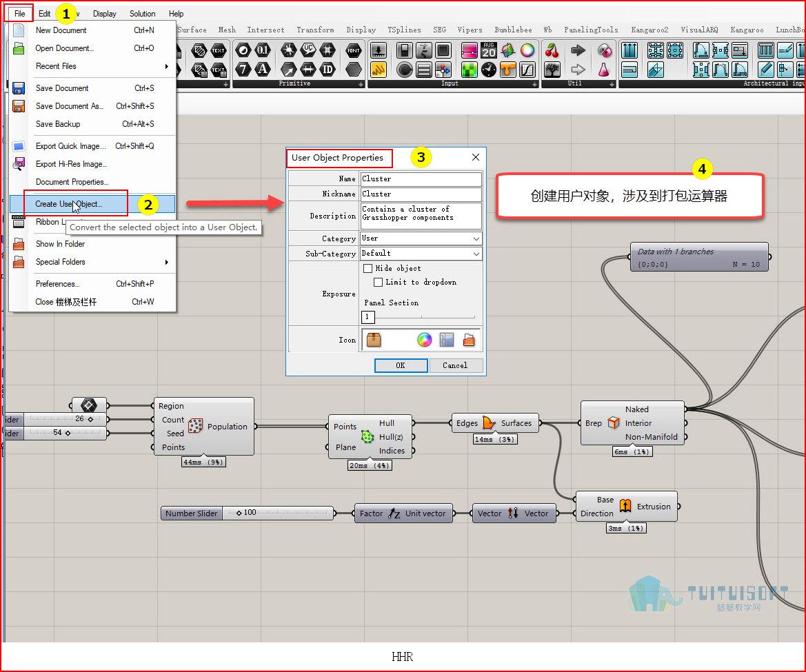Choose the dark right-arrow icon in Util panel
Viewport: 806px width, 672px height.
click(x=578, y=50)
